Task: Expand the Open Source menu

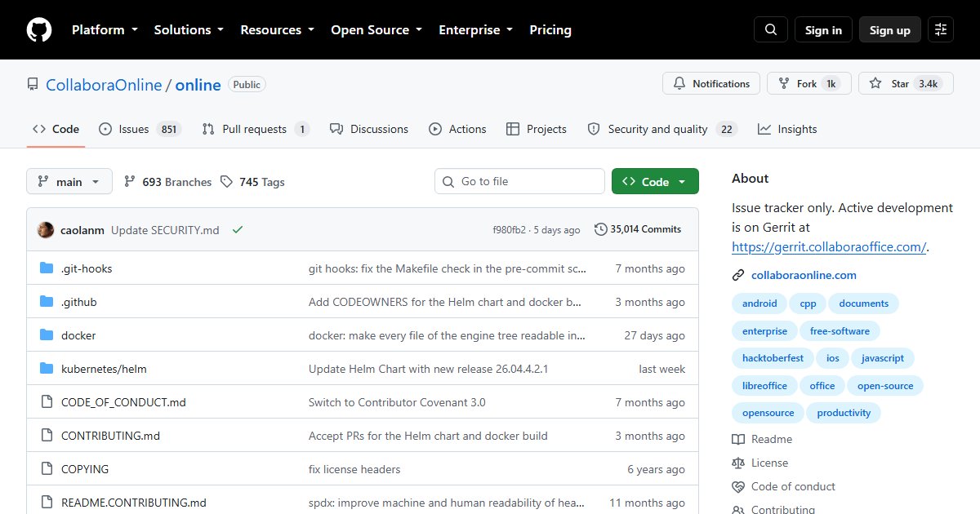Action: (x=376, y=29)
